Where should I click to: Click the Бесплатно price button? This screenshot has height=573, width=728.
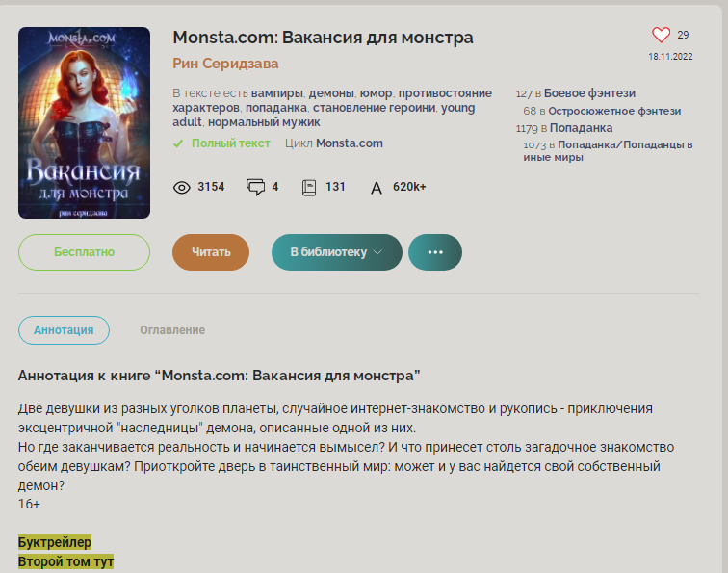pos(84,252)
